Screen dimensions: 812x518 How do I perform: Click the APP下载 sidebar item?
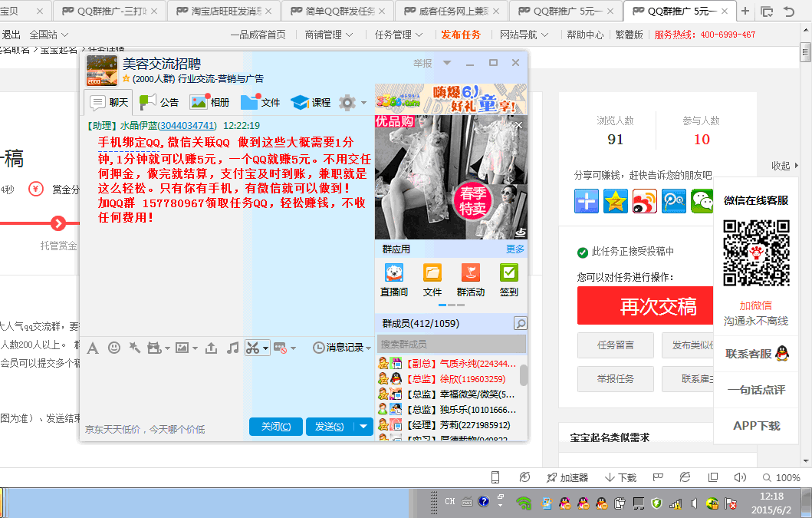tap(756, 426)
